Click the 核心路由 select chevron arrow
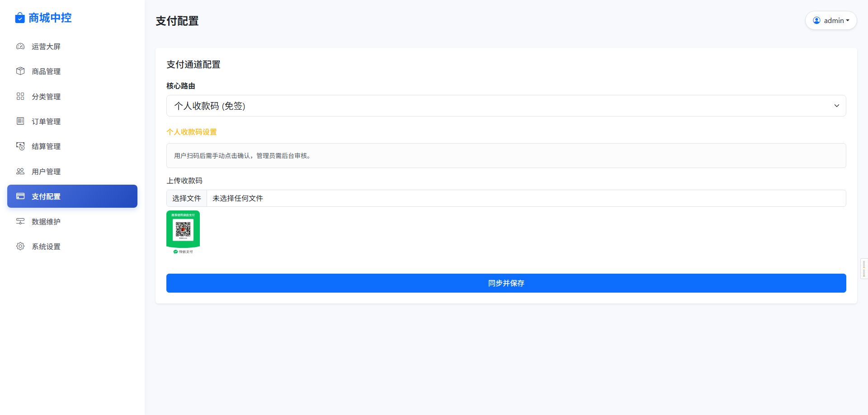The image size is (868, 415). pyautogui.click(x=836, y=106)
